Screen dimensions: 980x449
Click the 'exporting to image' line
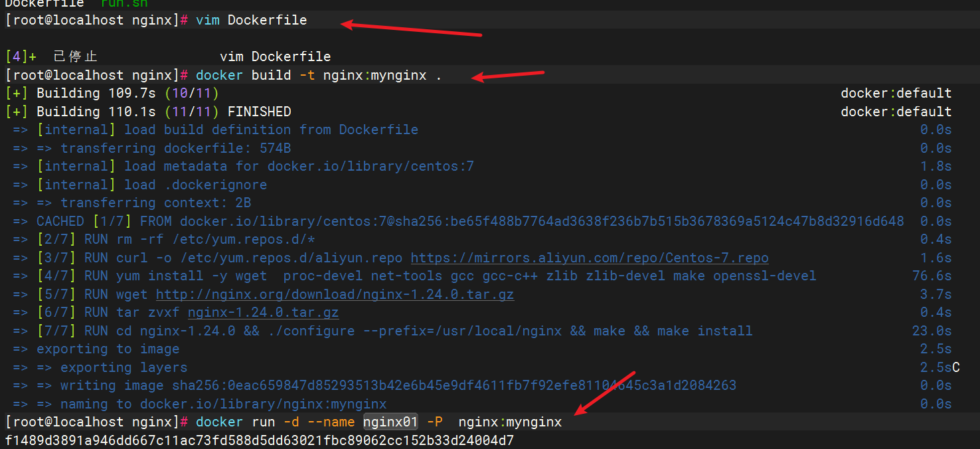click(x=96, y=349)
